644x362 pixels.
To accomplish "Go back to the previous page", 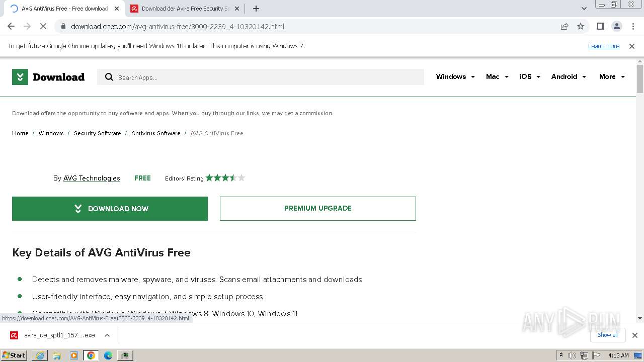I will point(11,26).
